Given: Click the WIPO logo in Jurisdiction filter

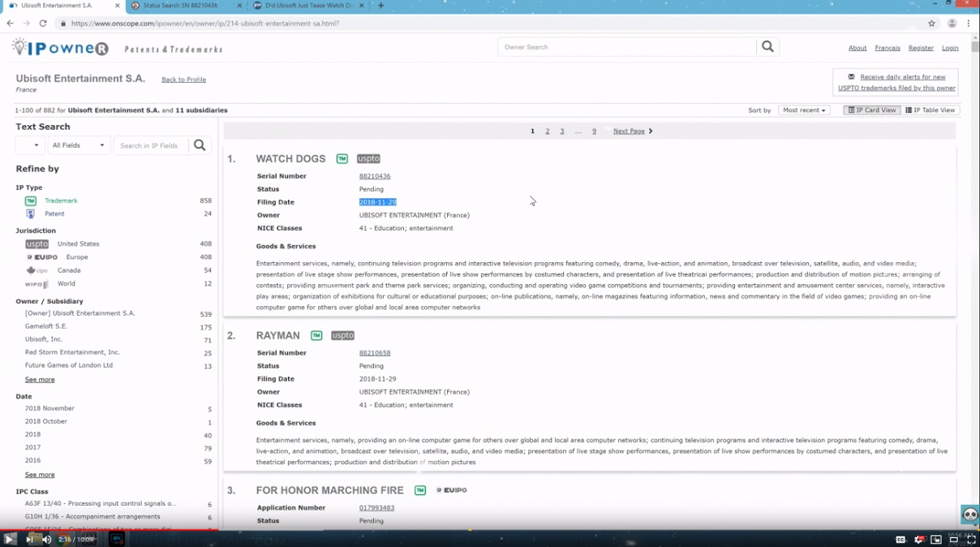Looking at the screenshot, I should coord(37,284).
